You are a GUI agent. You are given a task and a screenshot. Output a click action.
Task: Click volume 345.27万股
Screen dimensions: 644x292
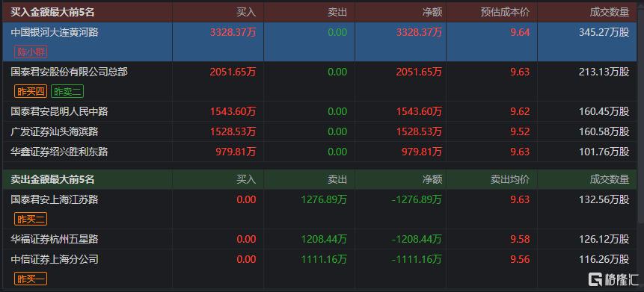pos(604,32)
